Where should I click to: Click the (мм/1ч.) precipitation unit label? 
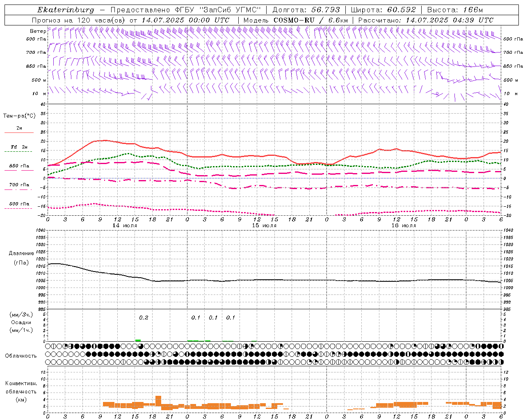pos(21,330)
